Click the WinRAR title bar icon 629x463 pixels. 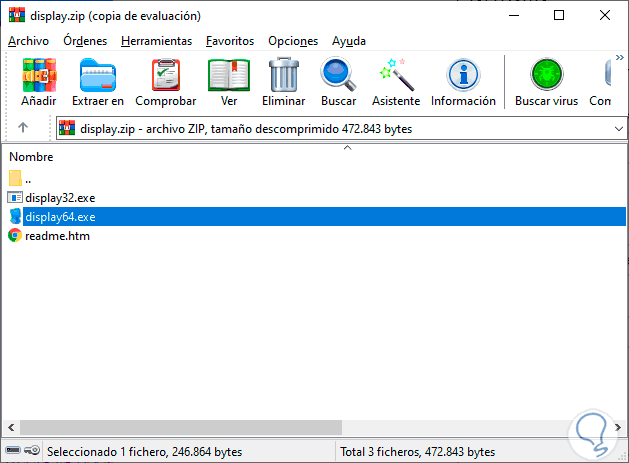(x=17, y=15)
